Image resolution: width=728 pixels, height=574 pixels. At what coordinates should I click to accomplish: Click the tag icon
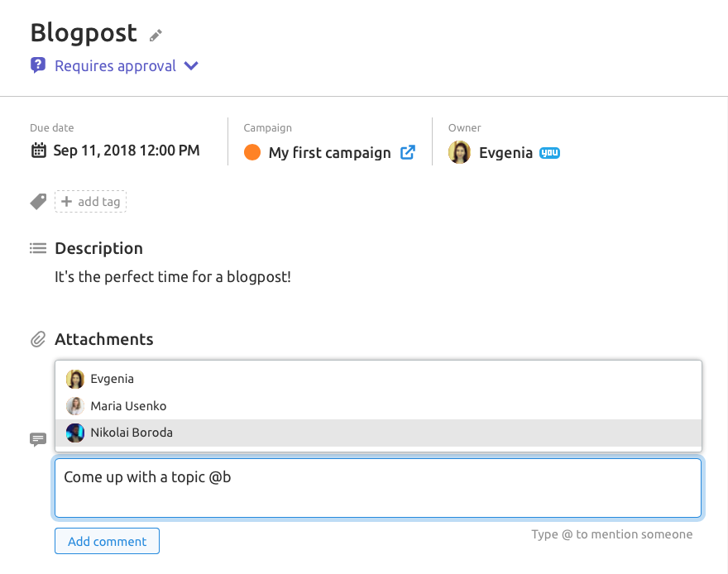point(39,201)
